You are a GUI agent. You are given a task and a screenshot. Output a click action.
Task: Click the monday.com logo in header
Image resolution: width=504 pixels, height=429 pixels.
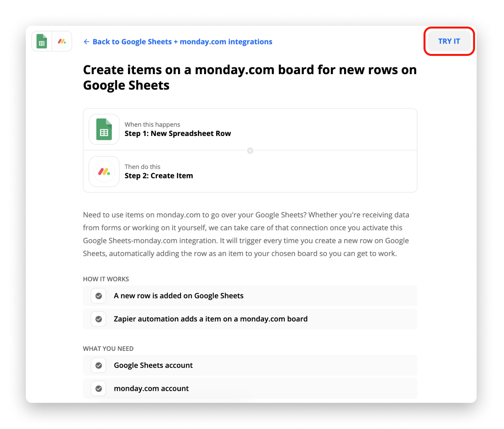click(62, 41)
